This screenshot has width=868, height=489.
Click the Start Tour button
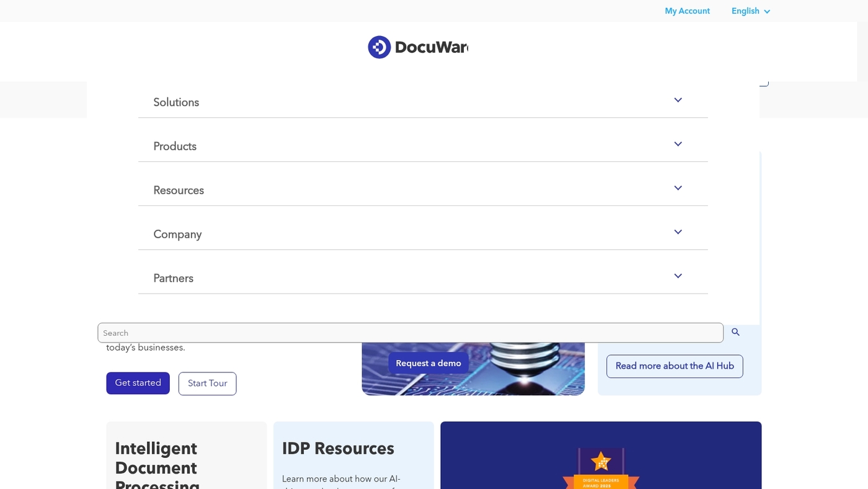207,384
